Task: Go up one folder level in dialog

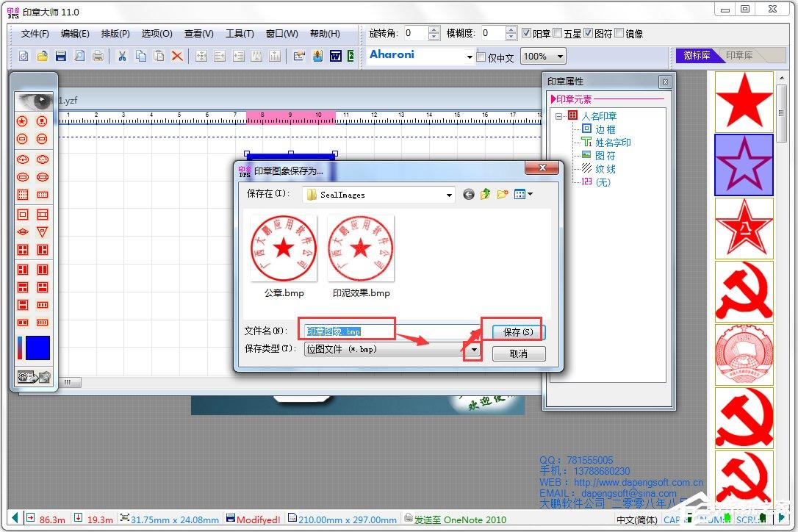Action: [486, 194]
